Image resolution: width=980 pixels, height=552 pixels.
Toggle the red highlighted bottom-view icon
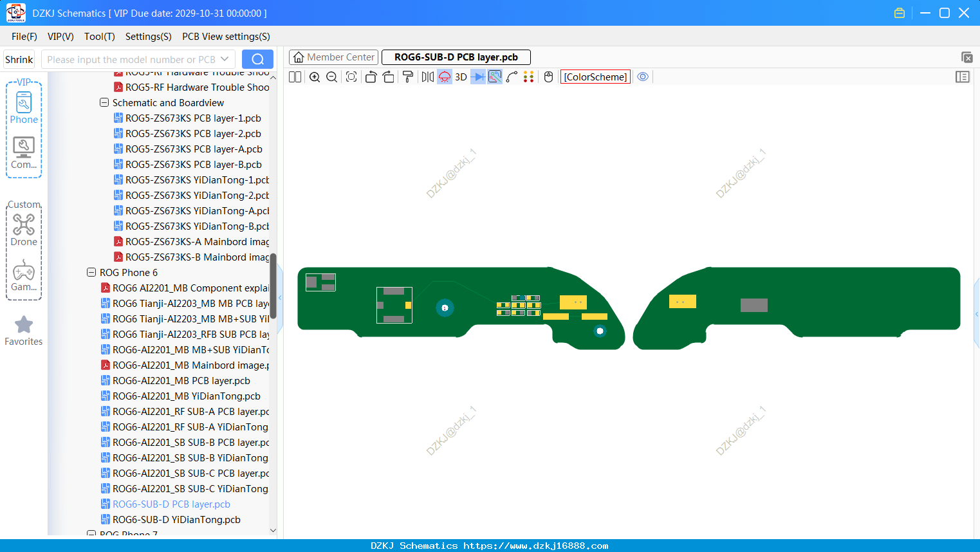pos(445,77)
